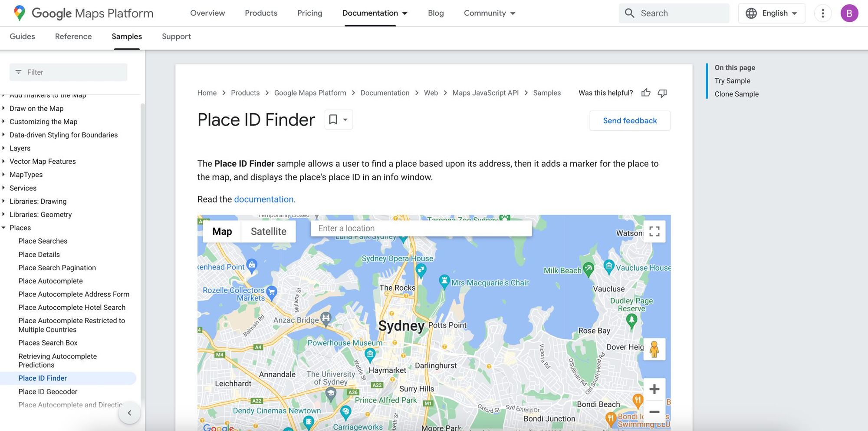This screenshot has height=431, width=868.
Task: Switch to the Reference tab
Action: pos(73,36)
